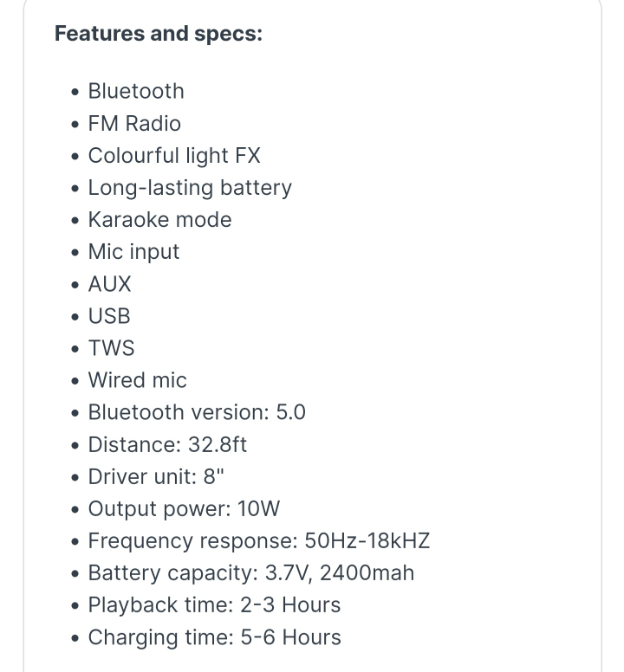Screen dimensions: 624x672
Task: Click the 'Mic input' entry
Action: (x=133, y=251)
